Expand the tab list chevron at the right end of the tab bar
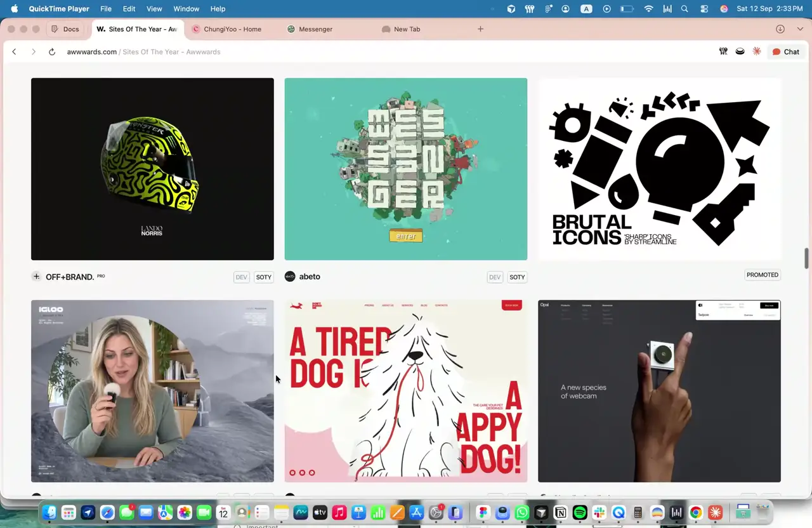 (x=799, y=29)
